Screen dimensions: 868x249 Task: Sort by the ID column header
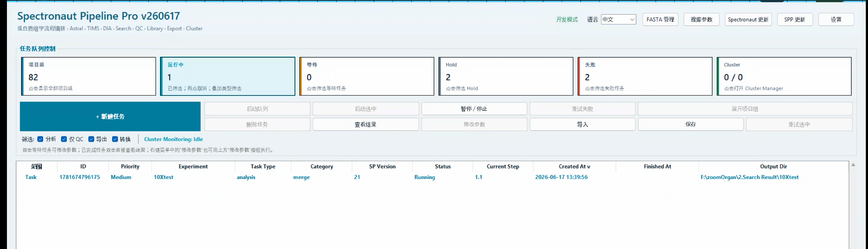(x=83, y=166)
